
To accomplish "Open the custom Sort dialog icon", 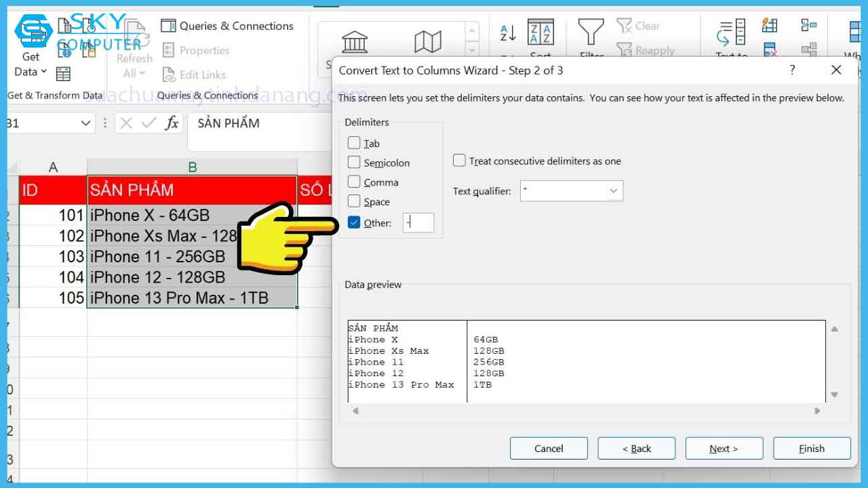I will click(540, 33).
